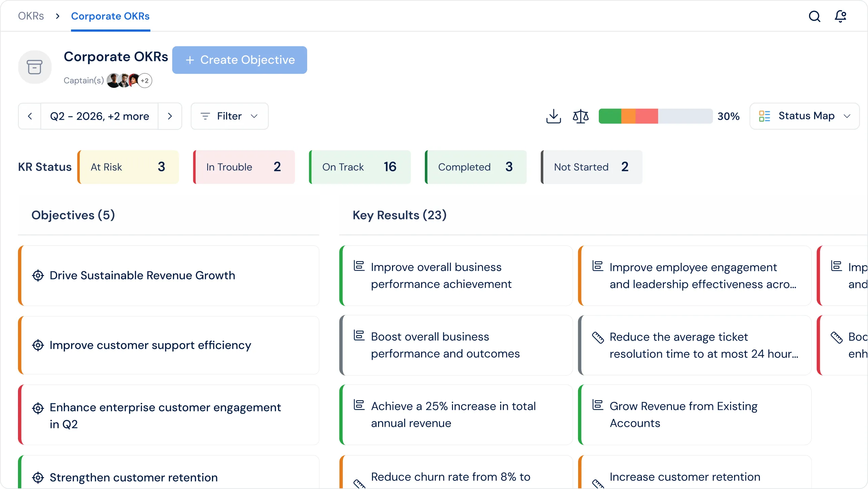
Task: Click ruler icon on Reduce average ticket resolution
Action: tap(598, 338)
